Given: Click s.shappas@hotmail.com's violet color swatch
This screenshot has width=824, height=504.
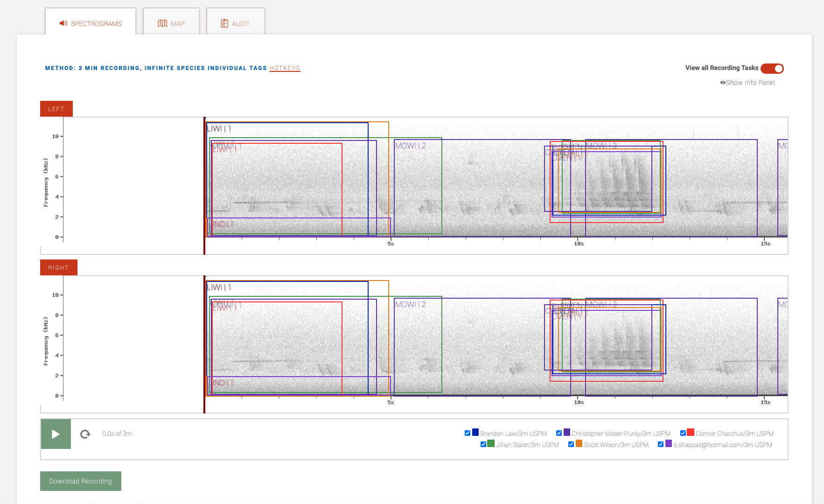Looking at the screenshot, I should 669,443.
